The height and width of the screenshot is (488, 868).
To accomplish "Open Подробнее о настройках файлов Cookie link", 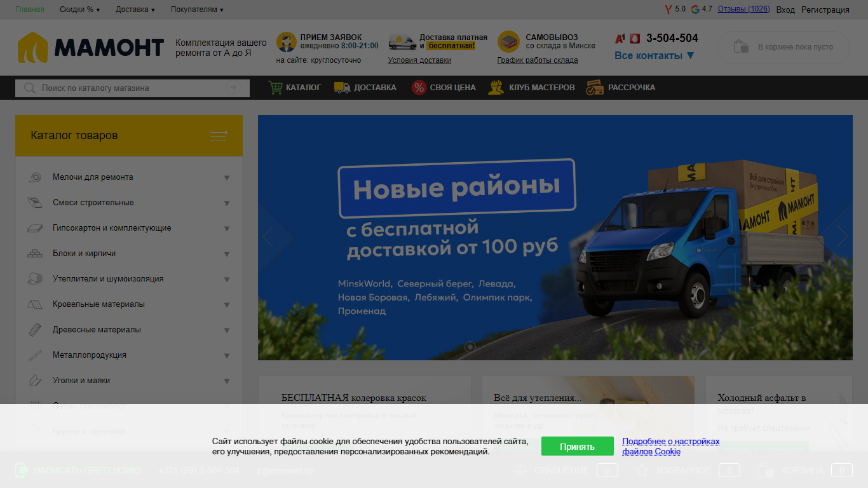I will pyautogui.click(x=671, y=446).
